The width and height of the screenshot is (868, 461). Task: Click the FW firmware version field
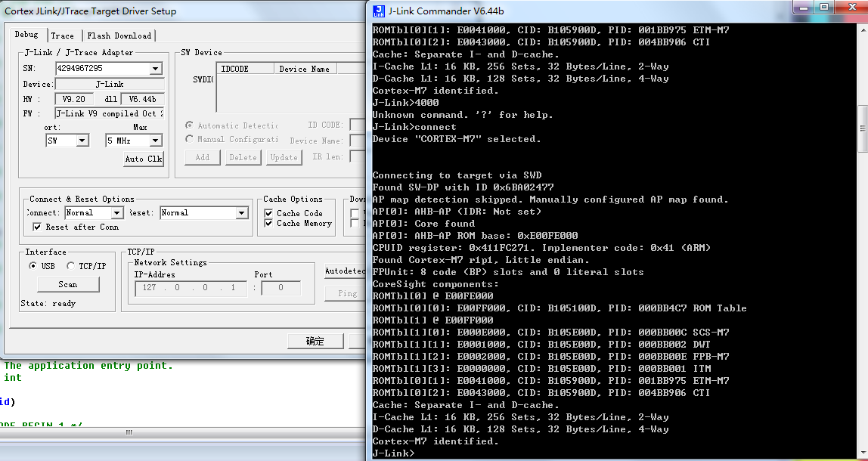[110, 113]
